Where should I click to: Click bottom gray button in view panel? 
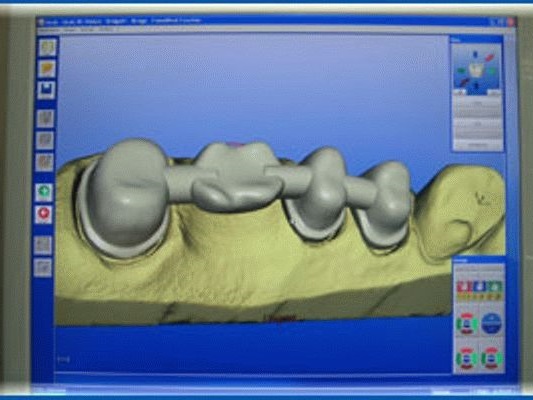click(x=478, y=144)
